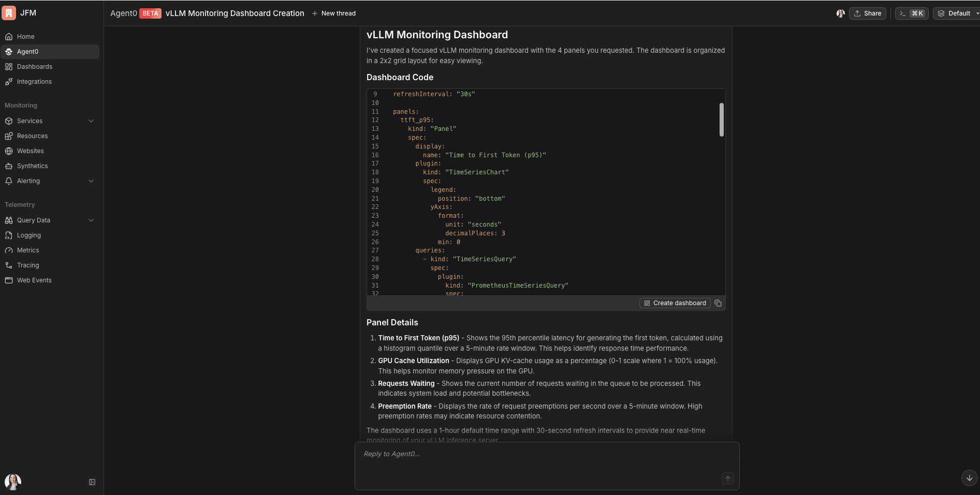Open the Dashboards page
Screen dimensions: 980x495
click(50, 67)
